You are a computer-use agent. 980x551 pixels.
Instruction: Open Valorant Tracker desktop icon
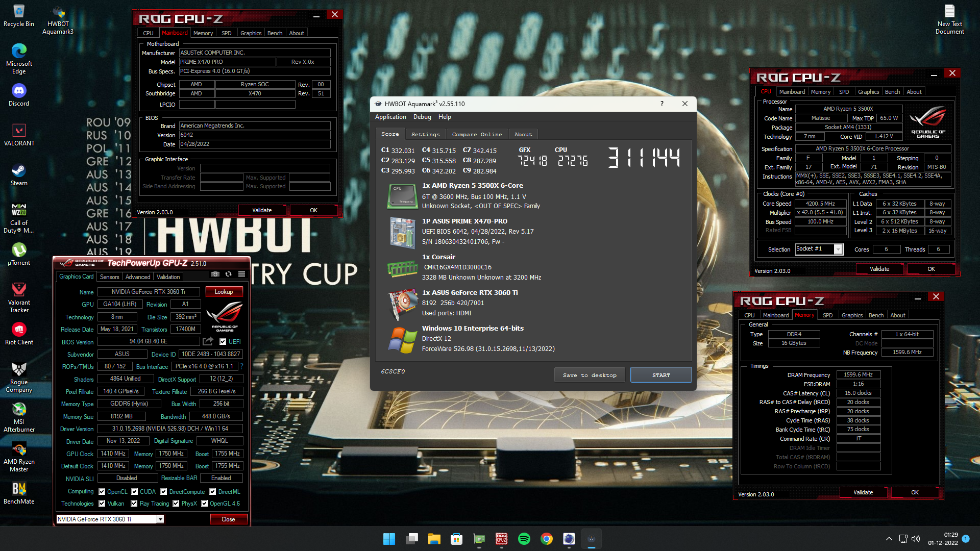point(19,298)
